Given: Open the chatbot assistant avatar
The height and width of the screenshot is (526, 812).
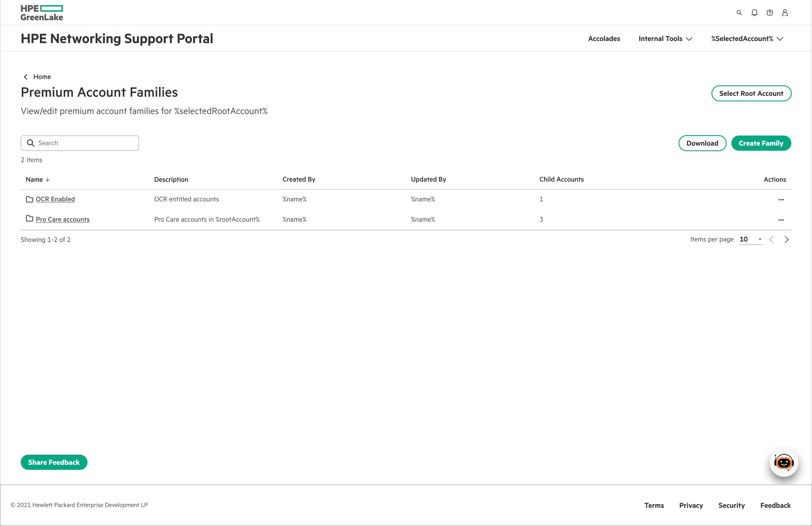Looking at the screenshot, I should (784, 462).
